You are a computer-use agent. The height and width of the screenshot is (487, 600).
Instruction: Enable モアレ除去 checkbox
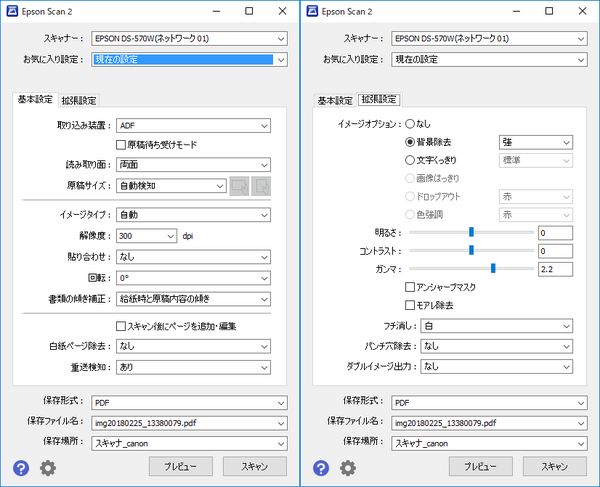coord(410,305)
